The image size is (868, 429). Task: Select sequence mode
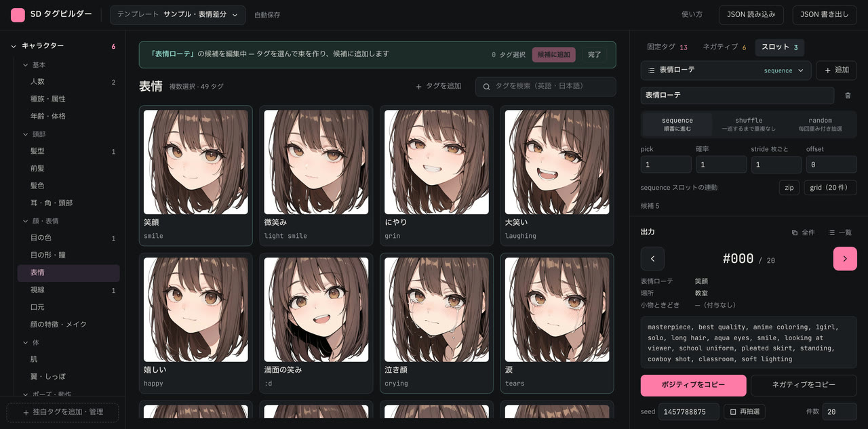(677, 124)
